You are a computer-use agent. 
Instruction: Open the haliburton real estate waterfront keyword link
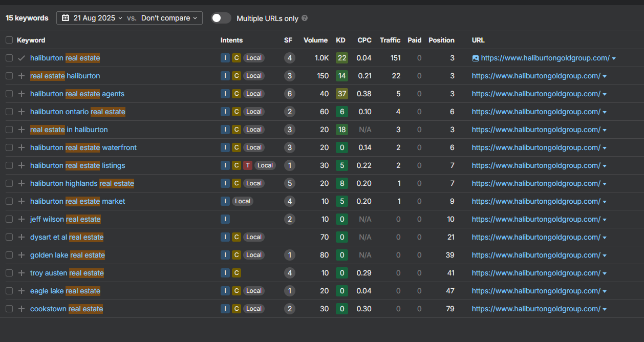(x=83, y=147)
